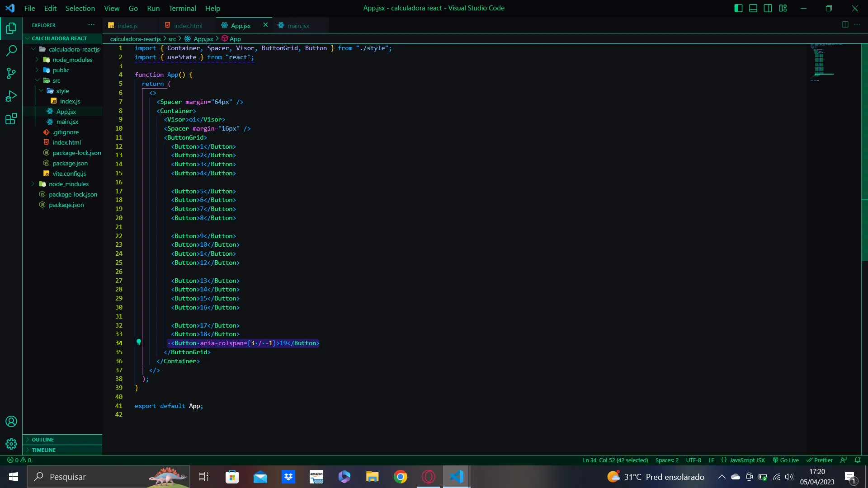Open the Search view in activity bar
868x488 pixels.
tap(11, 51)
